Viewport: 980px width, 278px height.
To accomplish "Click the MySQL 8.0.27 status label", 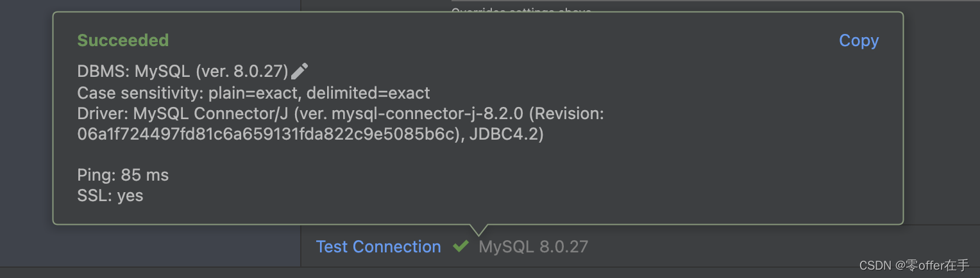I will click(x=533, y=247).
